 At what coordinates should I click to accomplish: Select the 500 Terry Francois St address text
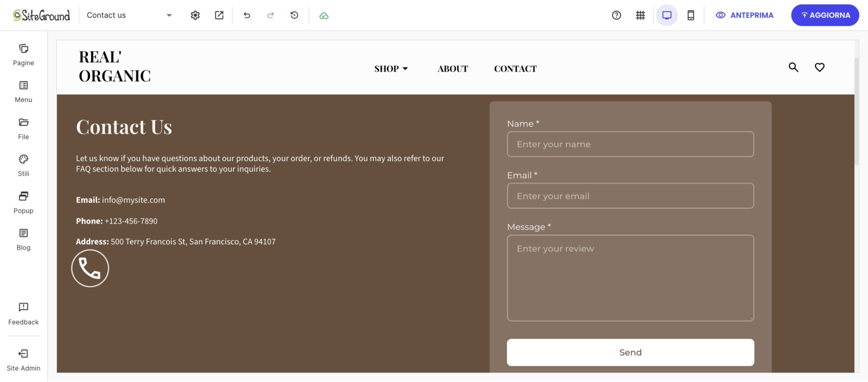tap(193, 242)
